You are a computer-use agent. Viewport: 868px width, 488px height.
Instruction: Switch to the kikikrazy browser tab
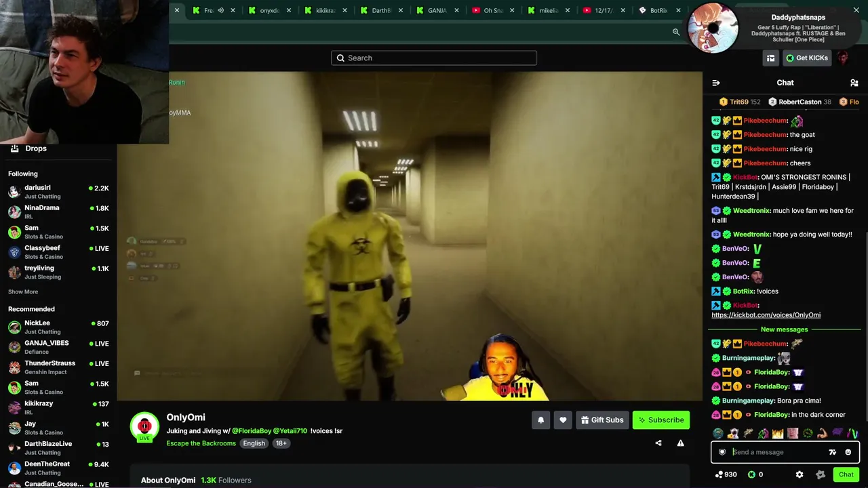[x=325, y=10]
